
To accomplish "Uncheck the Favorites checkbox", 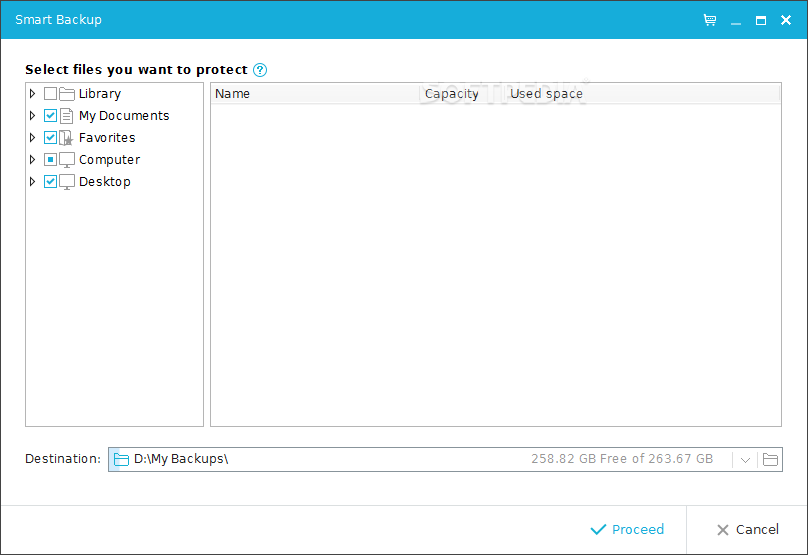I will (50, 138).
